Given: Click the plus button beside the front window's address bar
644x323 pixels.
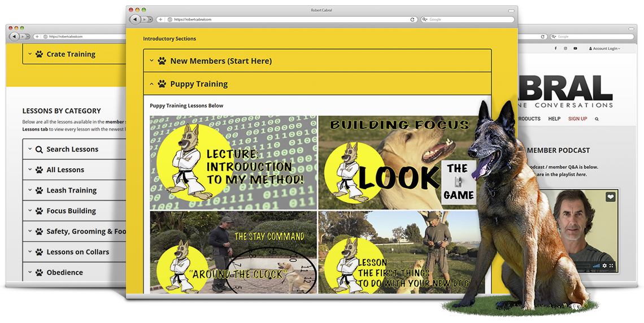Looking at the screenshot, I should 160,19.
